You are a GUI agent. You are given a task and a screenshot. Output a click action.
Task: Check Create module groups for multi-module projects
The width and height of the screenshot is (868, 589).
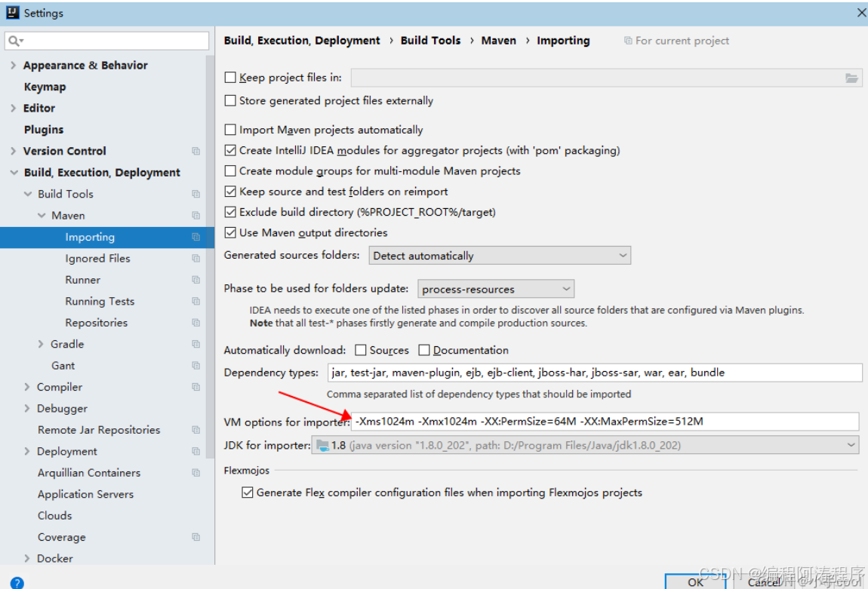[x=230, y=171]
